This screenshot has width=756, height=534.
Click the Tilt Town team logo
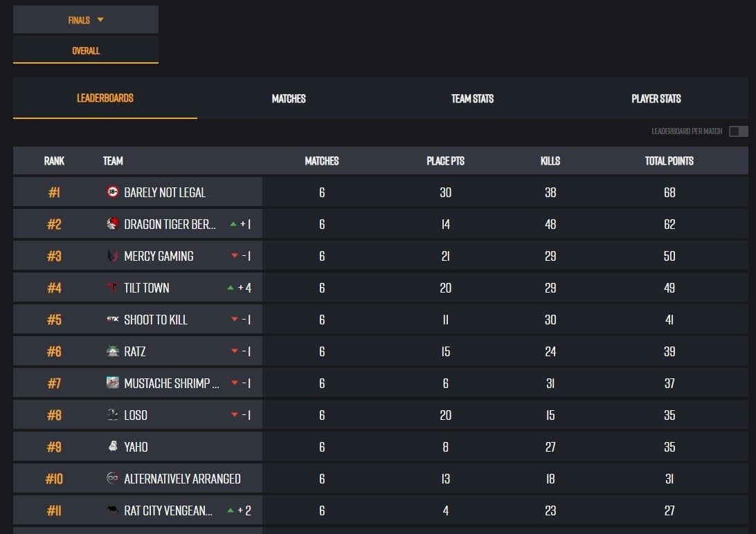point(113,288)
